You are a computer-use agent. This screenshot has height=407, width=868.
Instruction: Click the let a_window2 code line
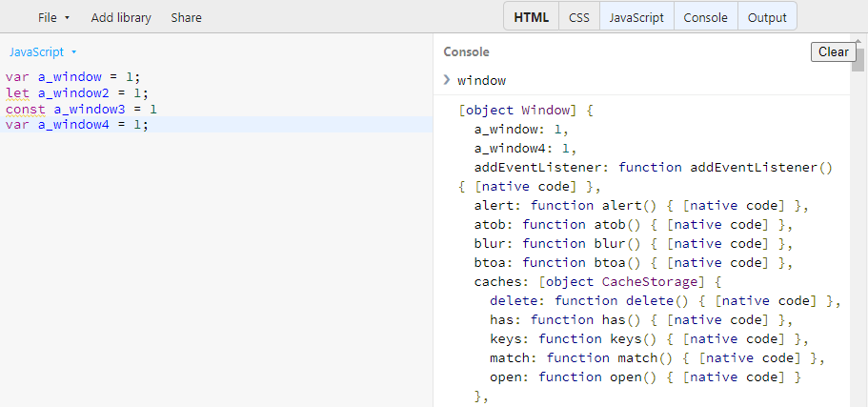(216, 93)
